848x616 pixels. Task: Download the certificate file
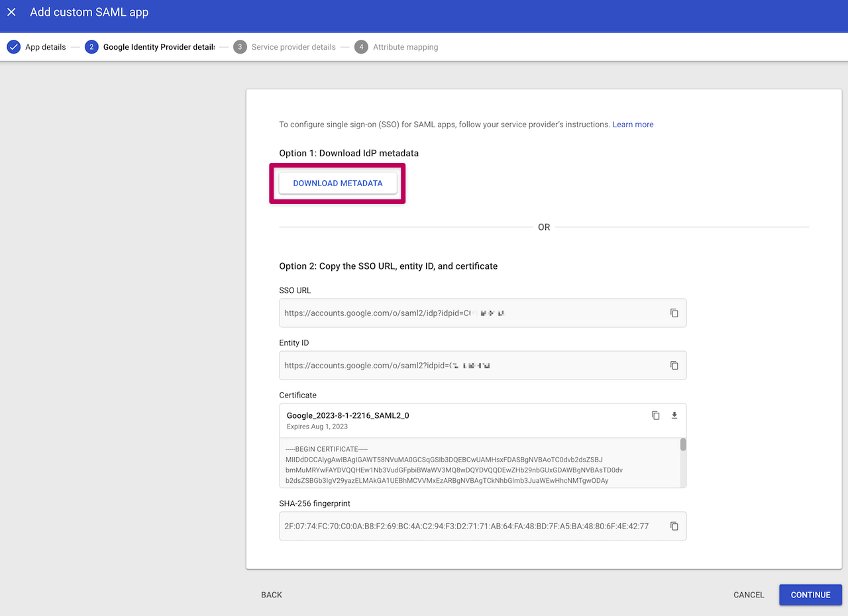tap(674, 415)
